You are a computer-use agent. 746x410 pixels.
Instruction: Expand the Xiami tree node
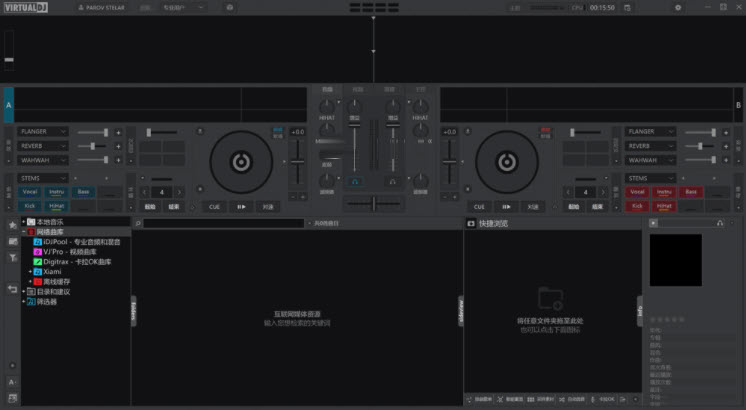(30, 272)
